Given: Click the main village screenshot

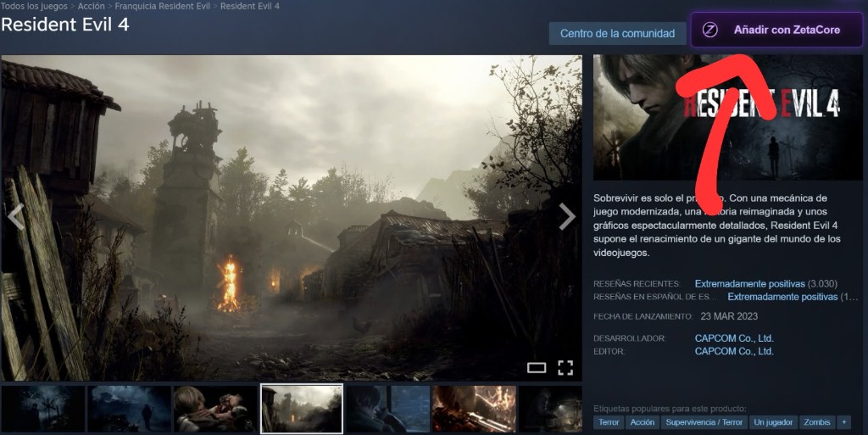Looking at the screenshot, I should pos(292,217).
